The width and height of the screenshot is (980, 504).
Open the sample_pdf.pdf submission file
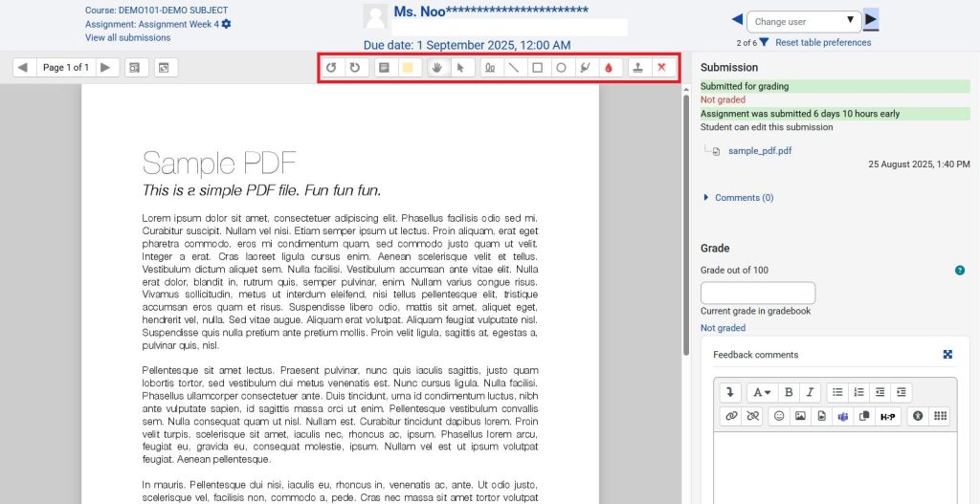click(759, 151)
